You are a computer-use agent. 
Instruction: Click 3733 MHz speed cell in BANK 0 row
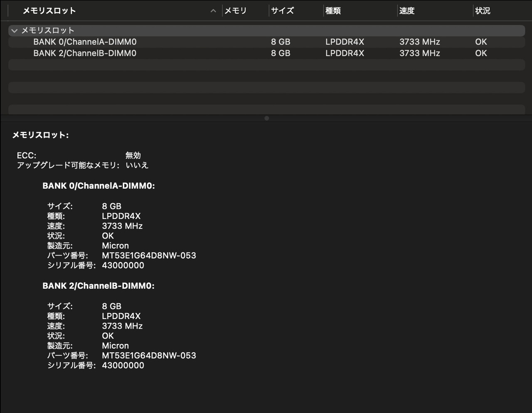point(419,42)
